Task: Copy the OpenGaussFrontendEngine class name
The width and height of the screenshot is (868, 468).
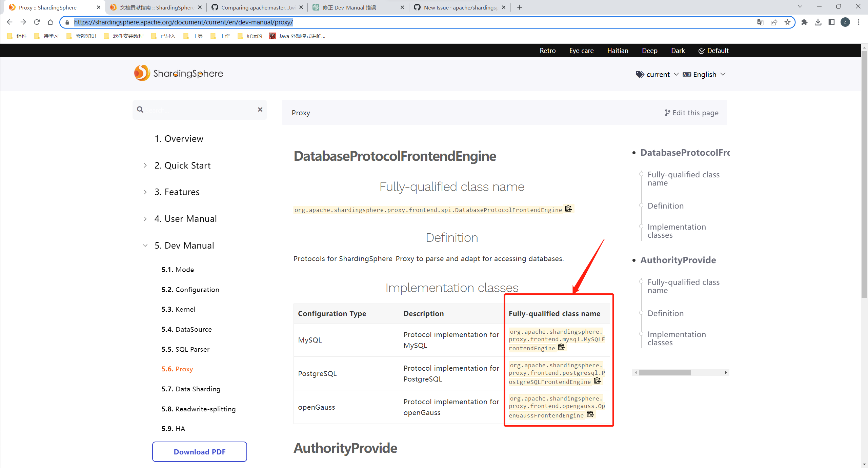Action: tap(590, 414)
